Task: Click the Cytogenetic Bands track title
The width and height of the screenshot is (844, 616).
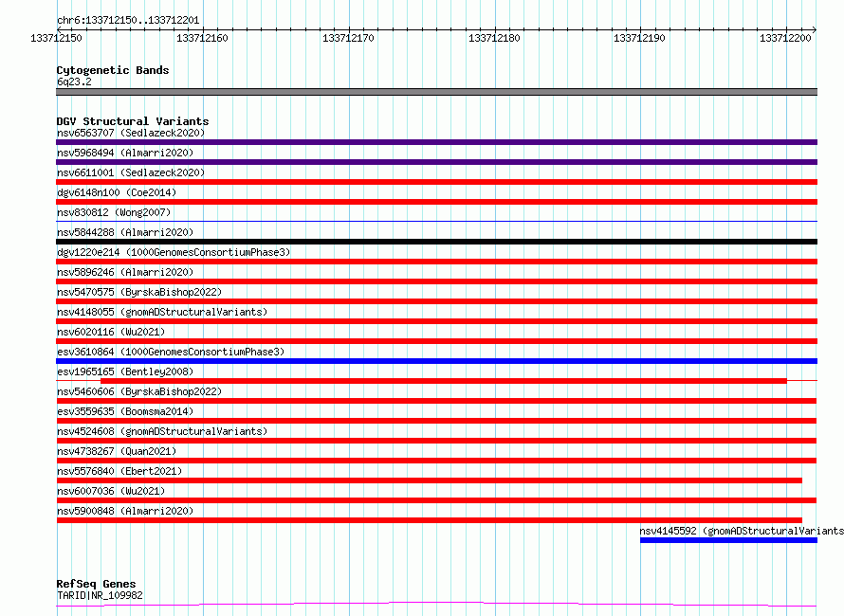Action: click(x=113, y=70)
